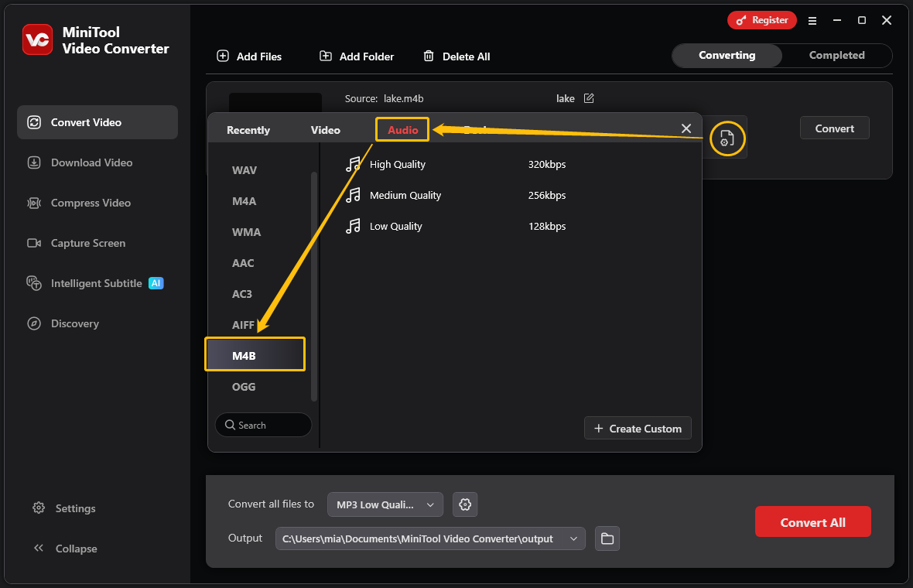913x588 pixels.
Task: Click the AI badge next to Intelligent Subtitle
Action: (x=156, y=283)
